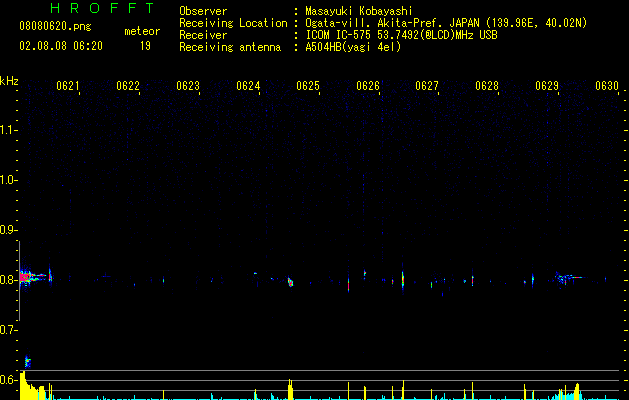Click the word meteor

pos(142,31)
